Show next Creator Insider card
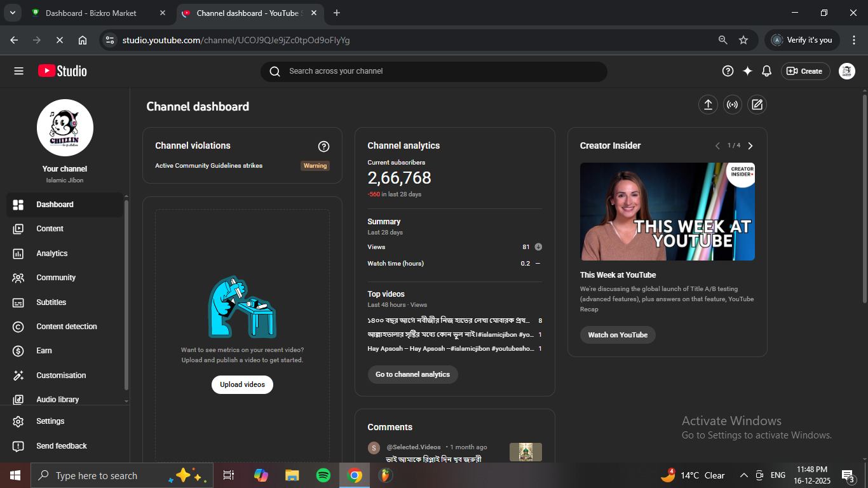Screen dimensions: 868x488 point(750,146)
